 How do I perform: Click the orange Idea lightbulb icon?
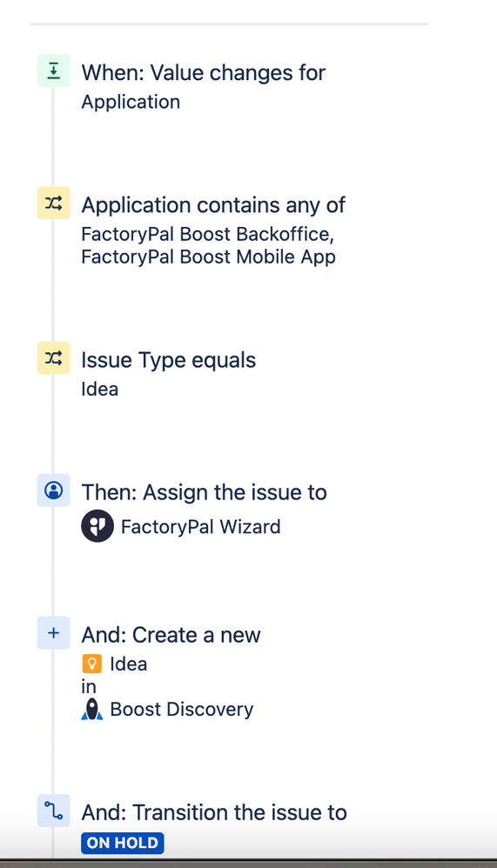(x=91, y=664)
